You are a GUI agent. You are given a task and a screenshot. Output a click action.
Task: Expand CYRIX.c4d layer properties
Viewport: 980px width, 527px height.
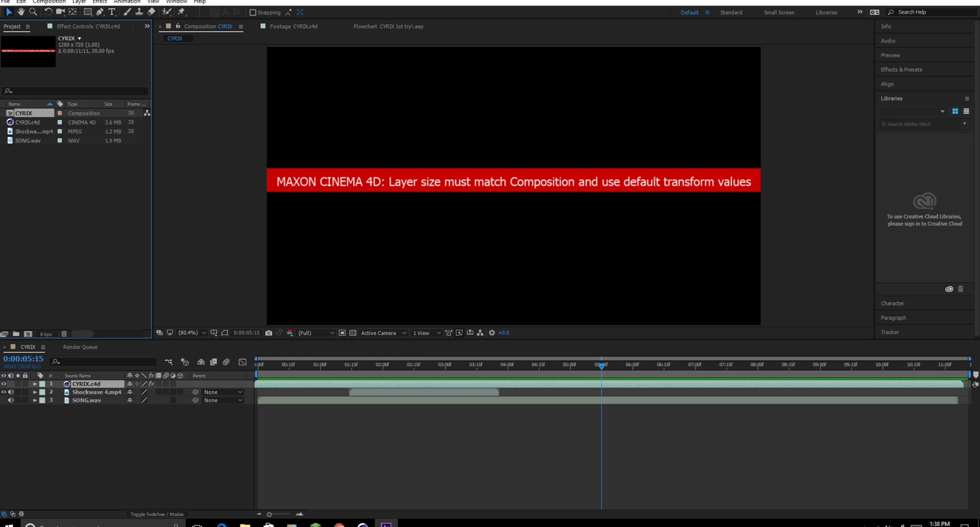coord(35,384)
